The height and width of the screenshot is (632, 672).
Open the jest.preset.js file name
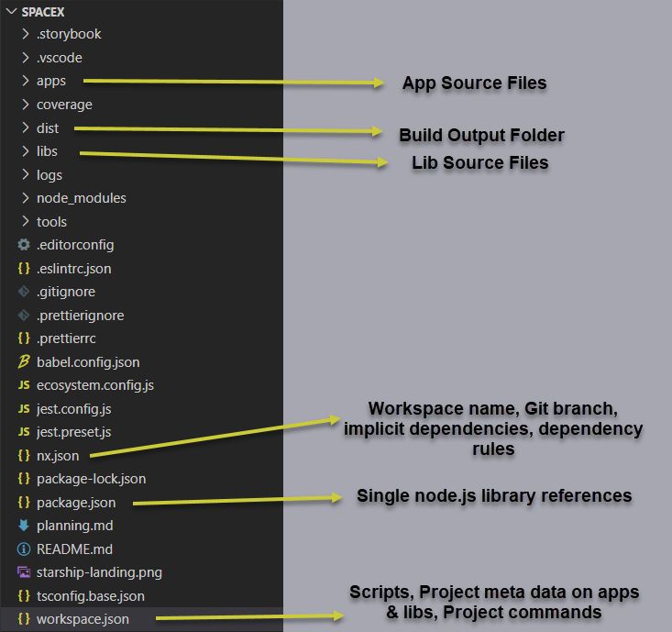73,432
